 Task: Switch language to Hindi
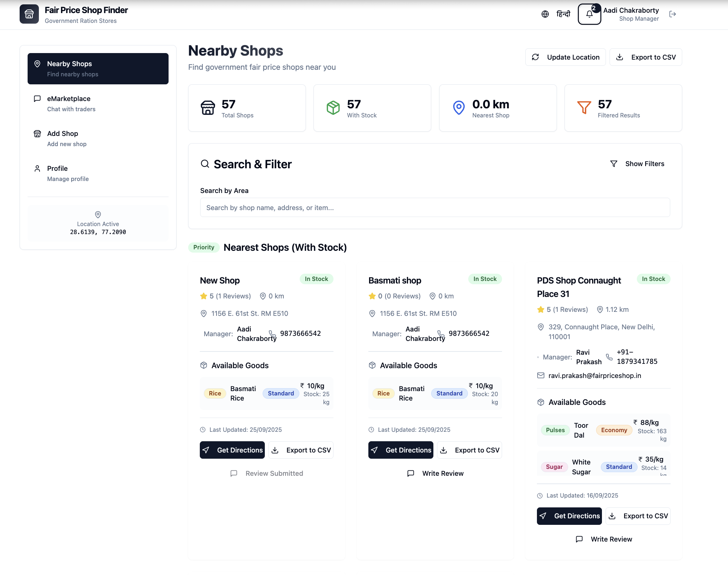tap(563, 14)
